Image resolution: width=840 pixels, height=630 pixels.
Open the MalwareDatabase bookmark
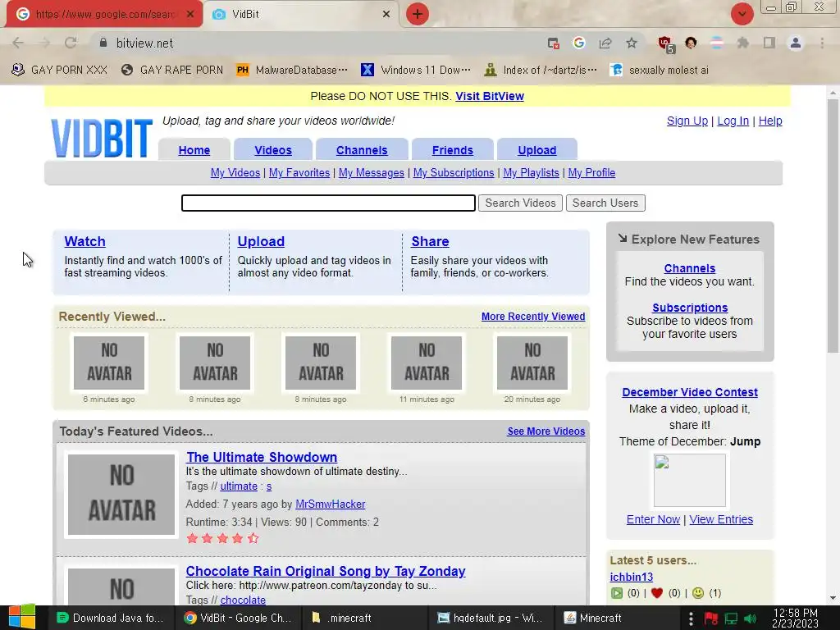pos(292,71)
